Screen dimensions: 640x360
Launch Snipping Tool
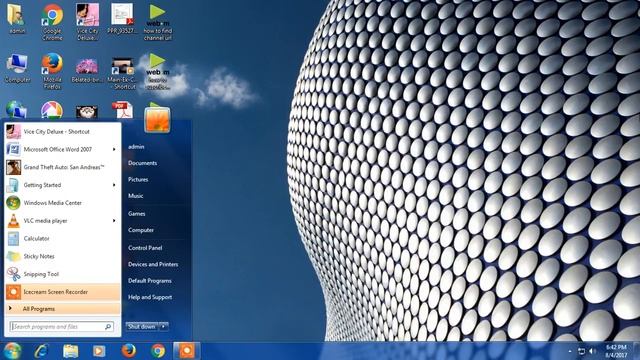click(x=62, y=274)
